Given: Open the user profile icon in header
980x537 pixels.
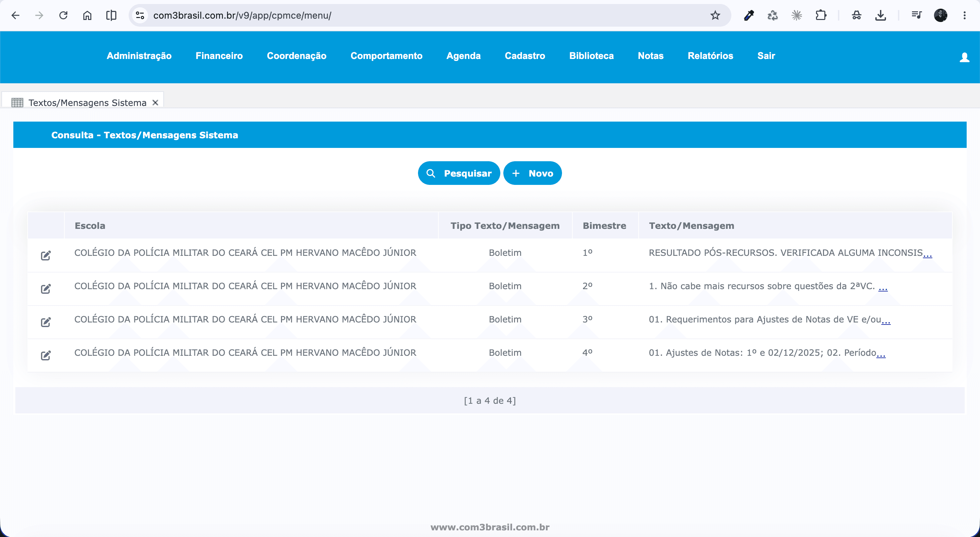Looking at the screenshot, I should tap(964, 57).
